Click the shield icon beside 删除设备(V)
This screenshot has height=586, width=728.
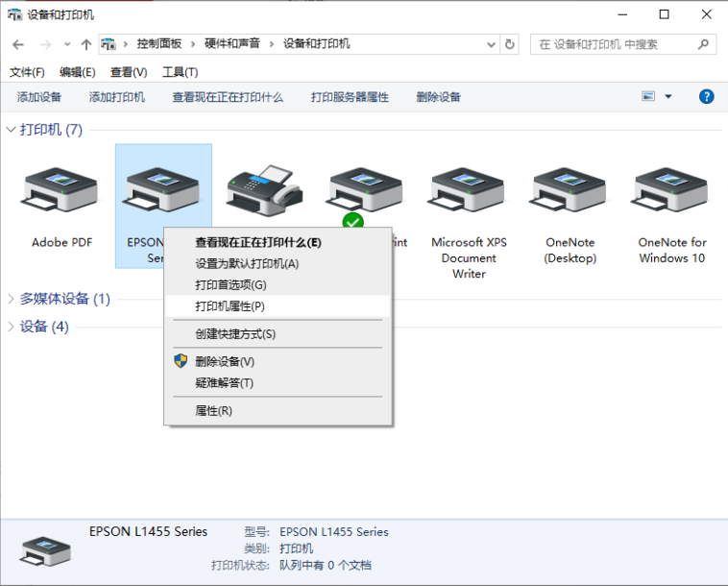181,361
